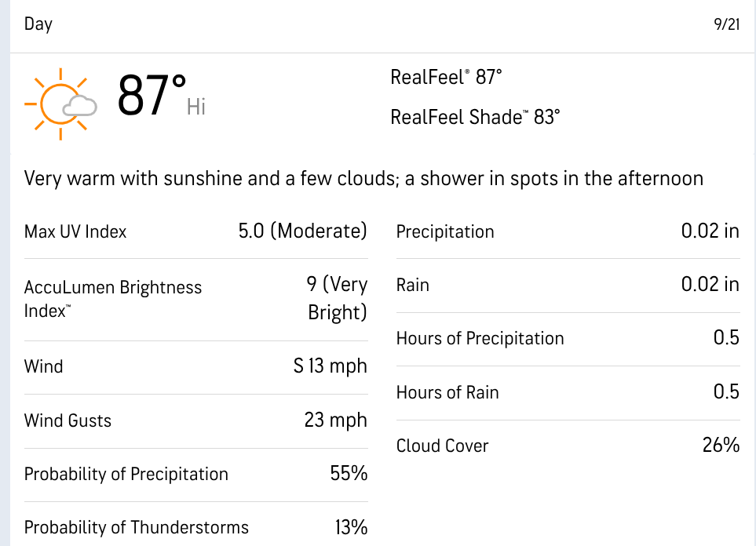This screenshot has width=756, height=546.
Task: Click the RealFeel Shade 83° reading
Action: point(475,117)
